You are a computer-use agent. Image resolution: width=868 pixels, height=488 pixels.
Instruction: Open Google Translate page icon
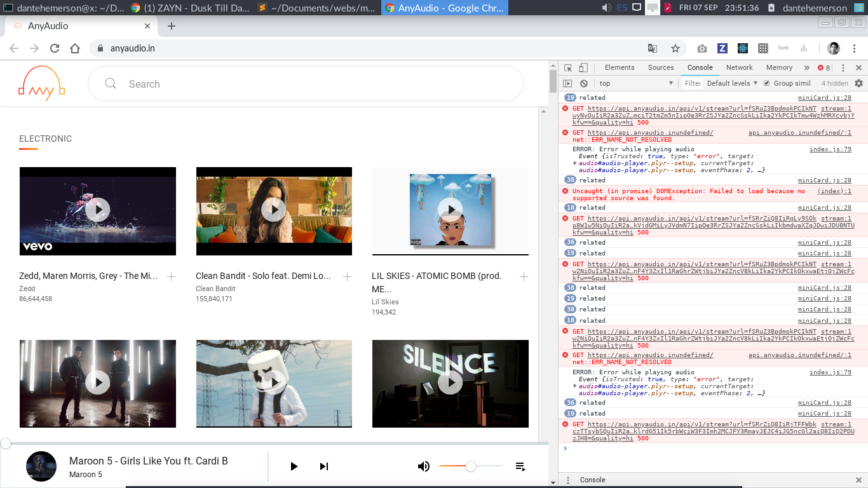coord(653,48)
